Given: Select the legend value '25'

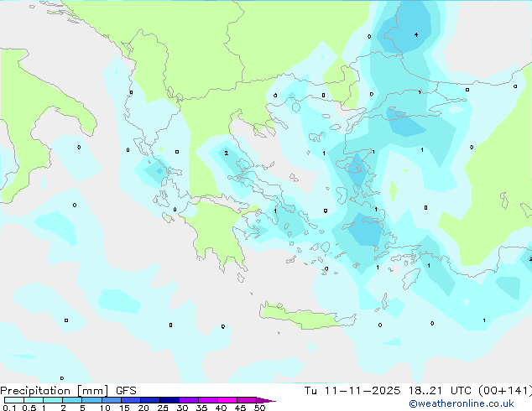Looking at the screenshot, I should [163, 408].
